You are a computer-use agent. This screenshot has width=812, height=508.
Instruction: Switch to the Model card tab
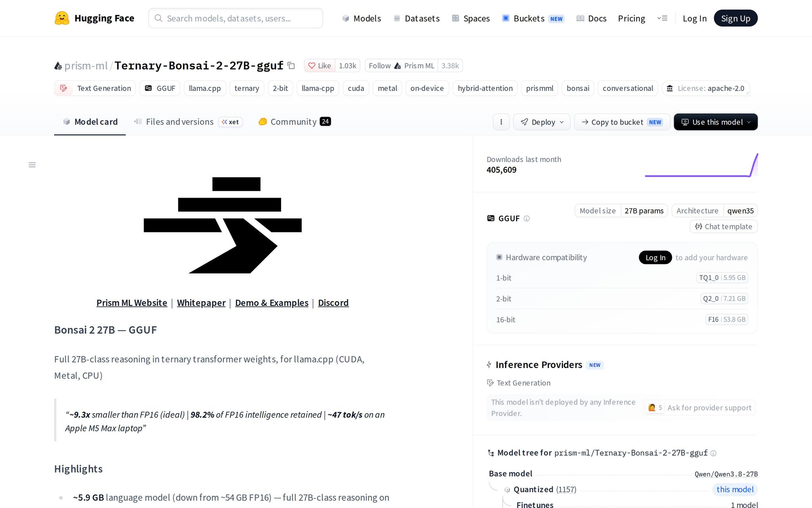[x=90, y=122]
